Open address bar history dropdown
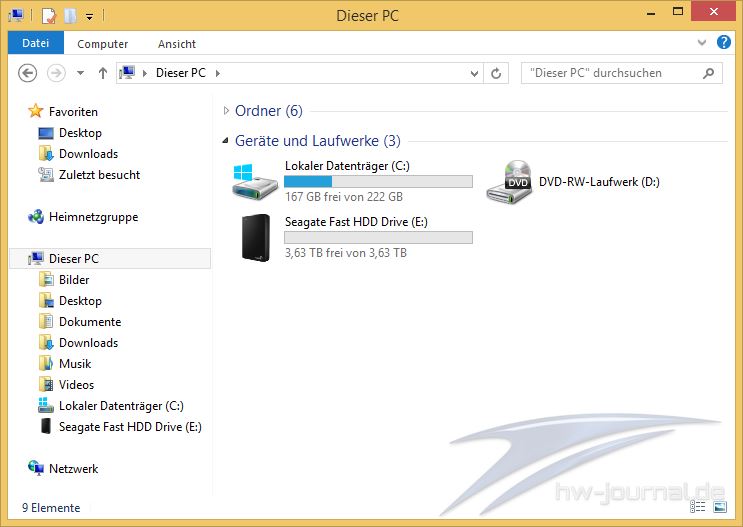Image resolution: width=743 pixels, height=527 pixels. pos(475,73)
